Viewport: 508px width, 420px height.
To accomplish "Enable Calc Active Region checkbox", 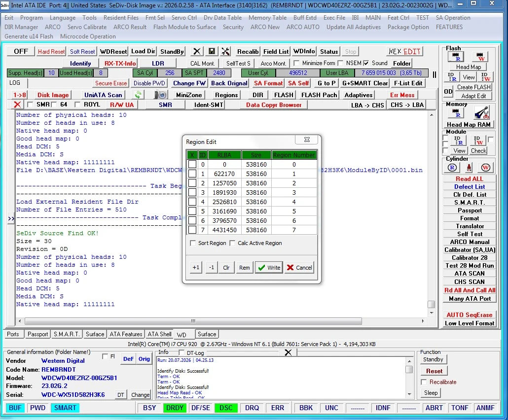I will pos(232,243).
